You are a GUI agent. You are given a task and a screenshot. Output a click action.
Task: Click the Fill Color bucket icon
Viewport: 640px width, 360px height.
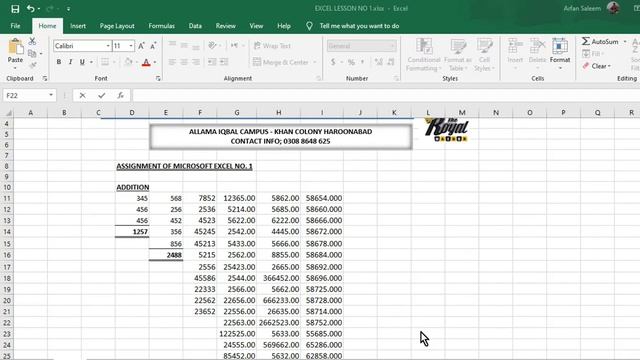128,62
